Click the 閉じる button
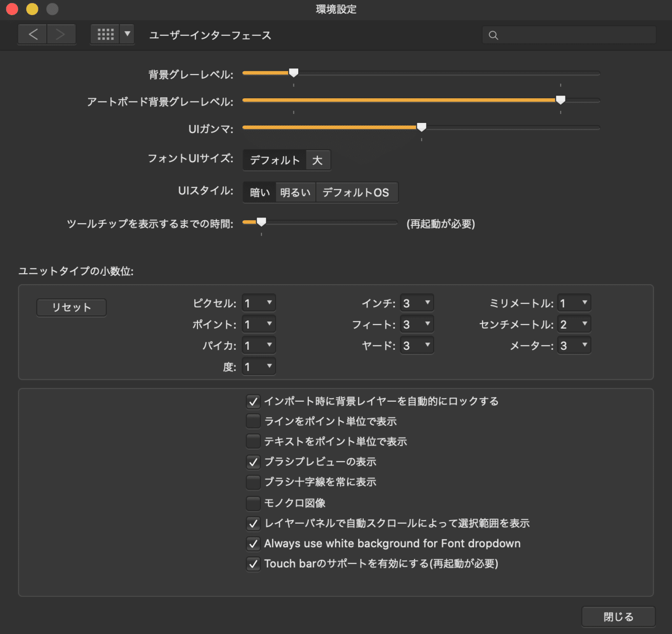The width and height of the screenshot is (672, 634). click(618, 617)
